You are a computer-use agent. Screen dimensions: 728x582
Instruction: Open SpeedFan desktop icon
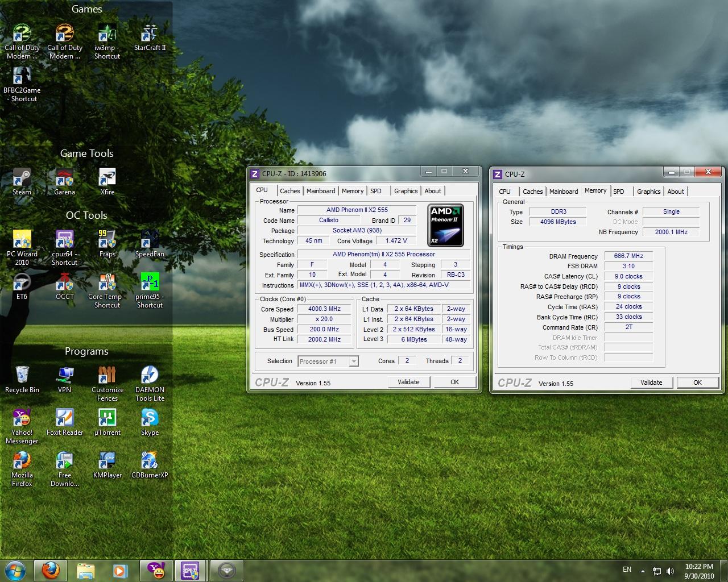(150, 244)
